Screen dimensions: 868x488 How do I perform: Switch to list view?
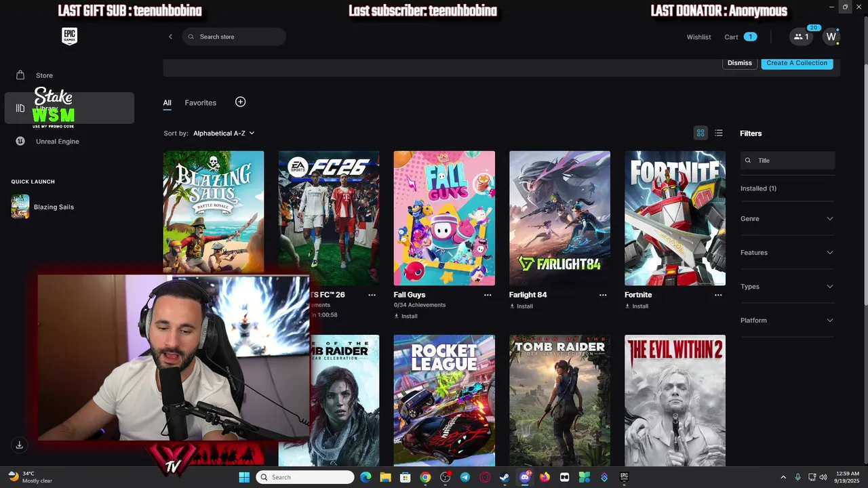click(x=719, y=133)
